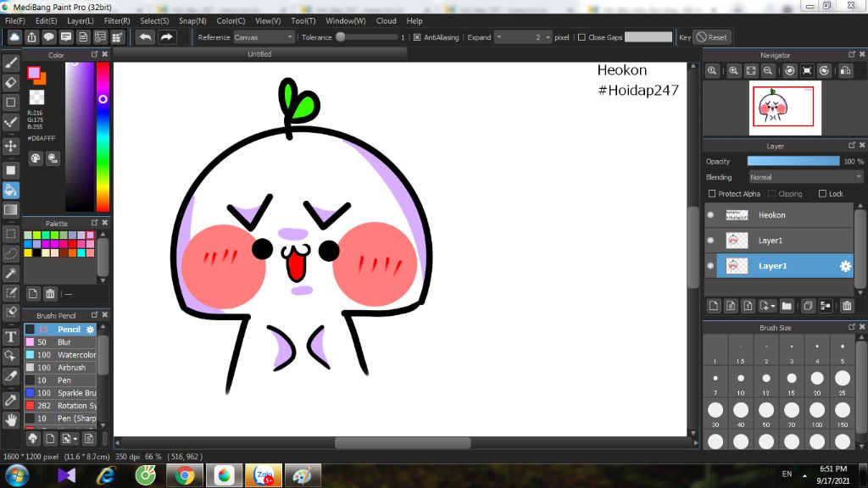Rotate the canvas left in Navigator
Viewport: 868px width, 488px height.
pyautogui.click(x=790, y=71)
